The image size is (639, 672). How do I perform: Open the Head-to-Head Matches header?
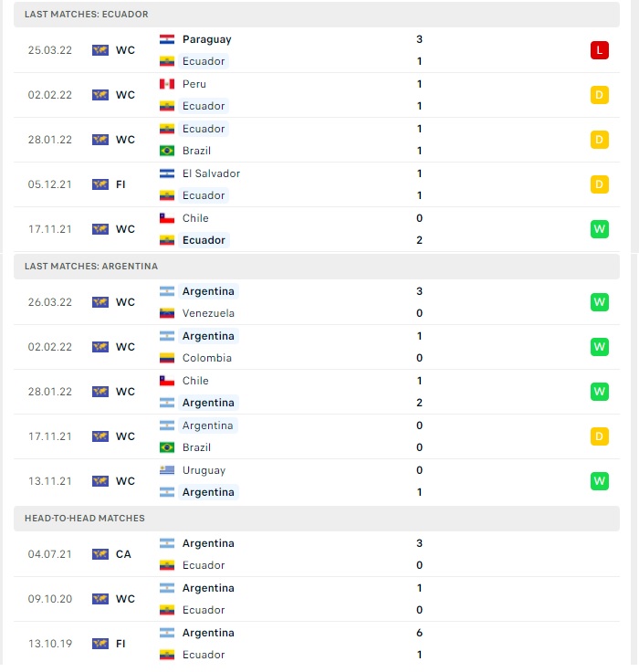click(317, 518)
